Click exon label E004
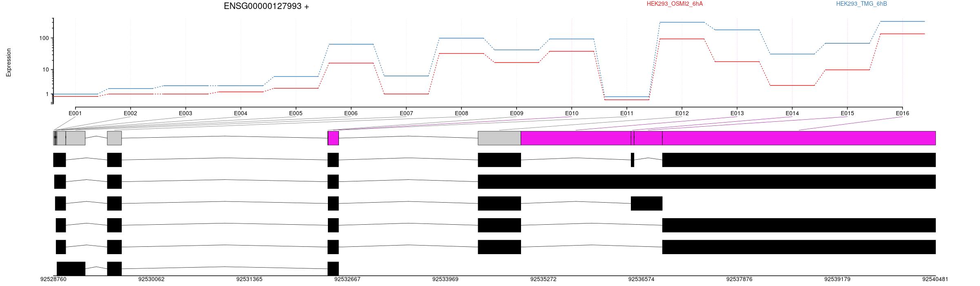 coord(241,113)
